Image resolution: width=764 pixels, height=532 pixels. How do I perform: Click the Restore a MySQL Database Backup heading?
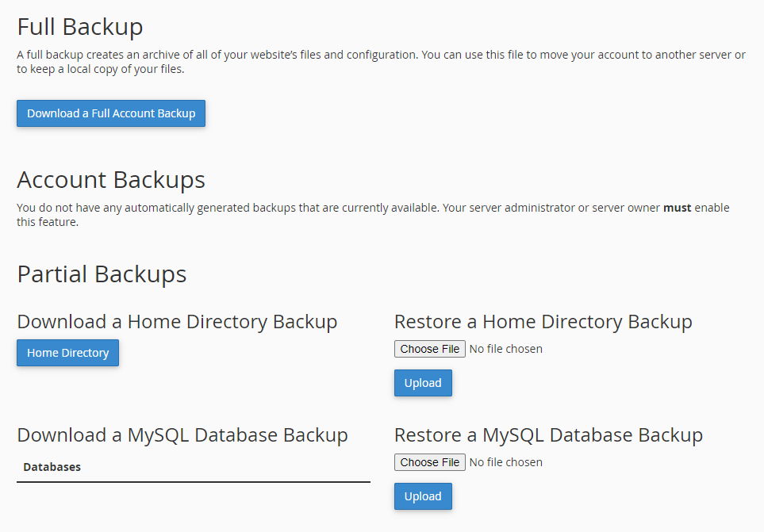tap(548, 435)
